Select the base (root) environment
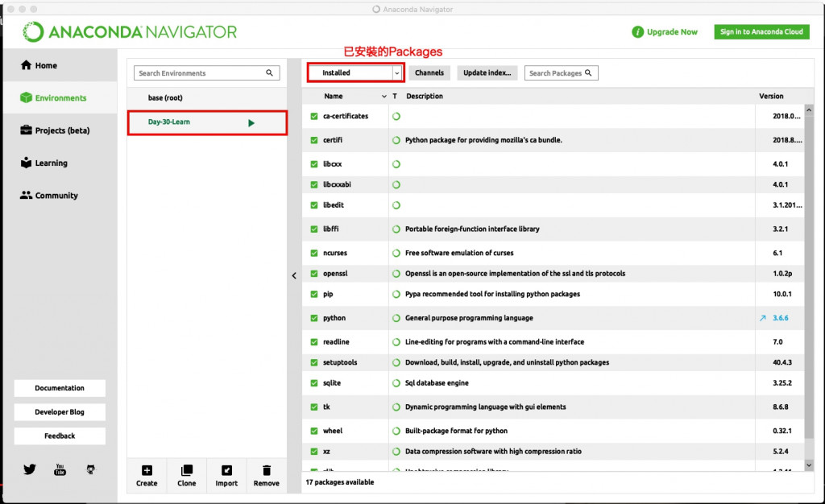This screenshot has width=825, height=504. 207,97
